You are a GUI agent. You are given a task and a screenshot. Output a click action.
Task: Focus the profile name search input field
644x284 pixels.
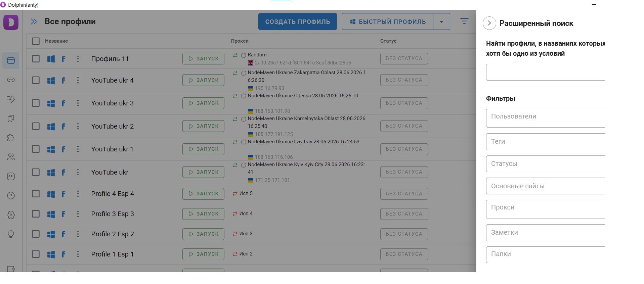pyautogui.click(x=545, y=72)
